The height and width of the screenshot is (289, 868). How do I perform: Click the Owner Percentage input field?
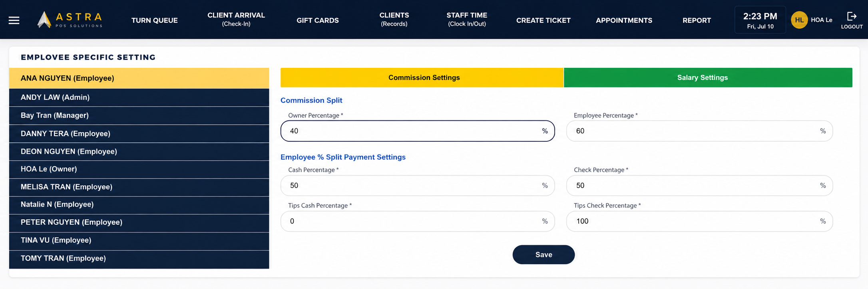[x=418, y=131]
